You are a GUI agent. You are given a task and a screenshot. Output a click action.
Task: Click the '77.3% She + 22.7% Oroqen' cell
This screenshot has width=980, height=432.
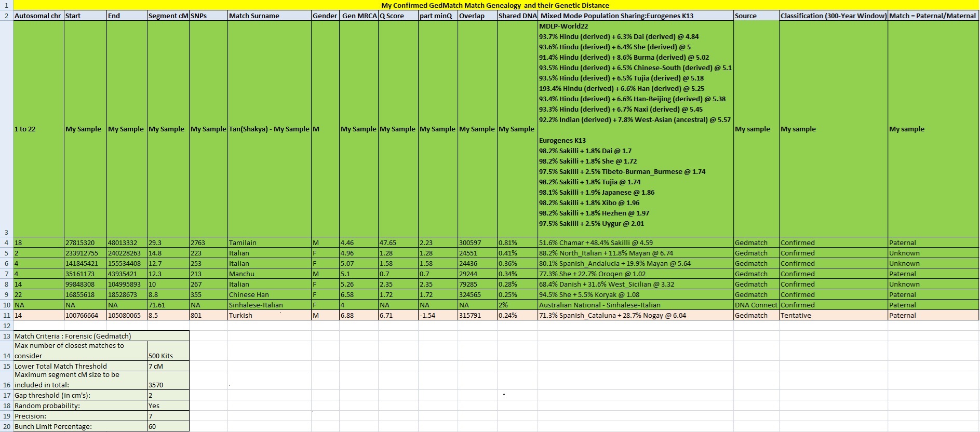click(636, 274)
